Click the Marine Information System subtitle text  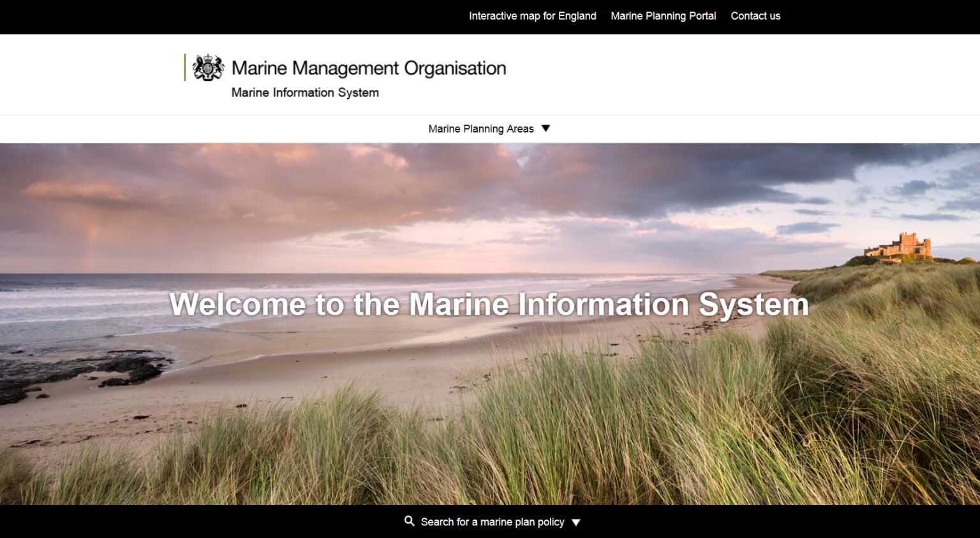[x=304, y=92]
